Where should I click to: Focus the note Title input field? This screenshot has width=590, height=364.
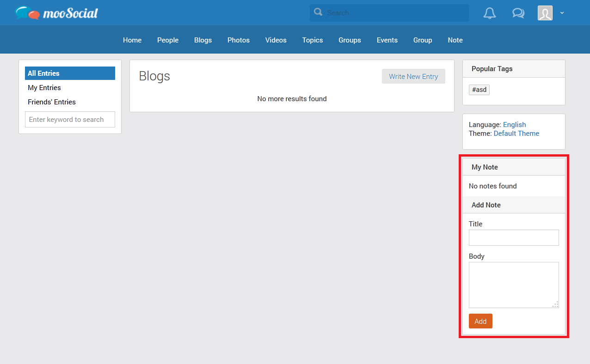pos(514,238)
